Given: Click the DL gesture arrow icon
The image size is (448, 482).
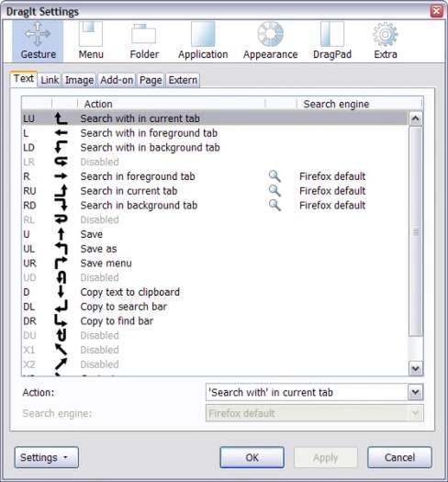Looking at the screenshot, I should (x=61, y=306).
